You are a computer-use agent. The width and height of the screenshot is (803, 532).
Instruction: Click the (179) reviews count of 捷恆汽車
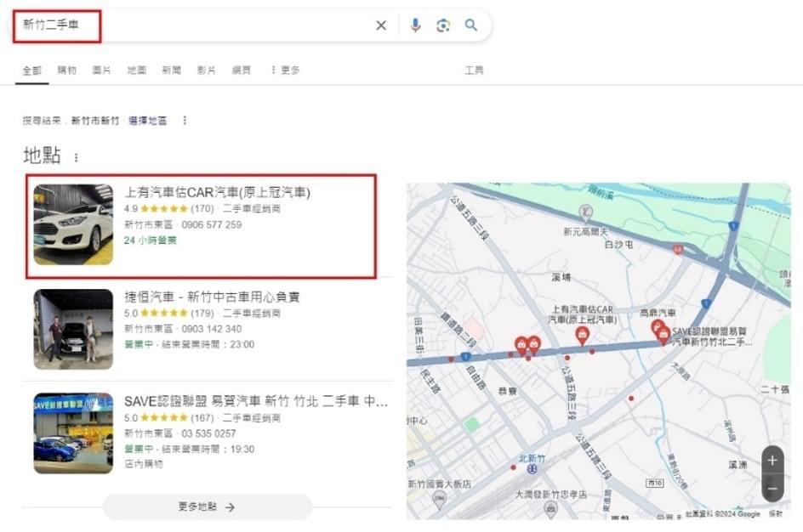tap(202, 313)
